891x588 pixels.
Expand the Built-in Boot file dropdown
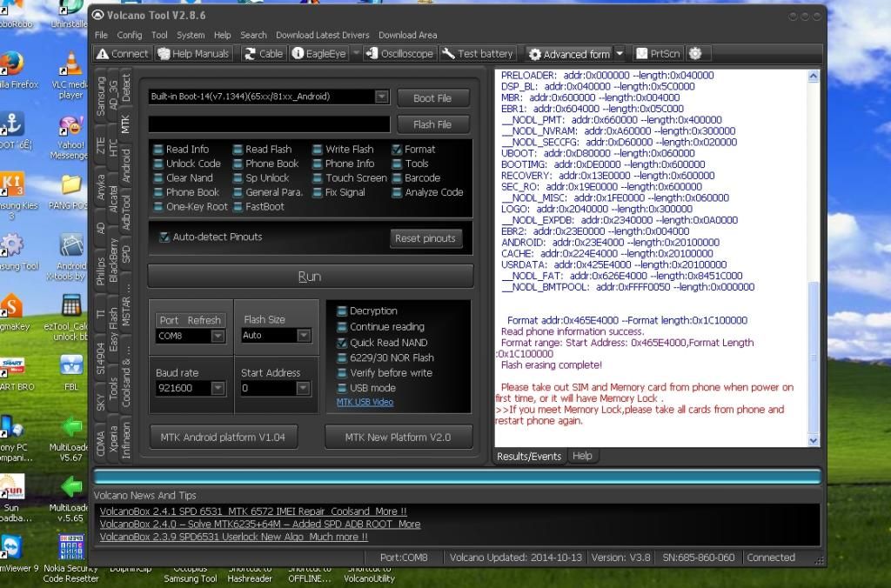click(381, 97)
